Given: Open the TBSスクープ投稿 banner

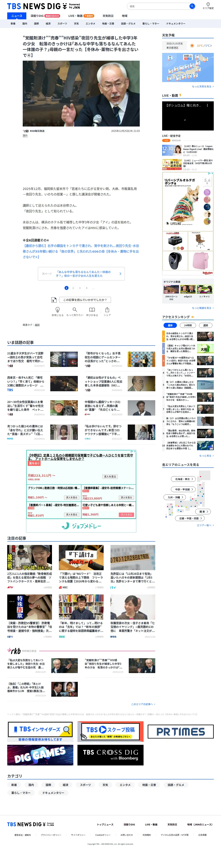Looking at the screenshot, I should (x=110, y=731).
